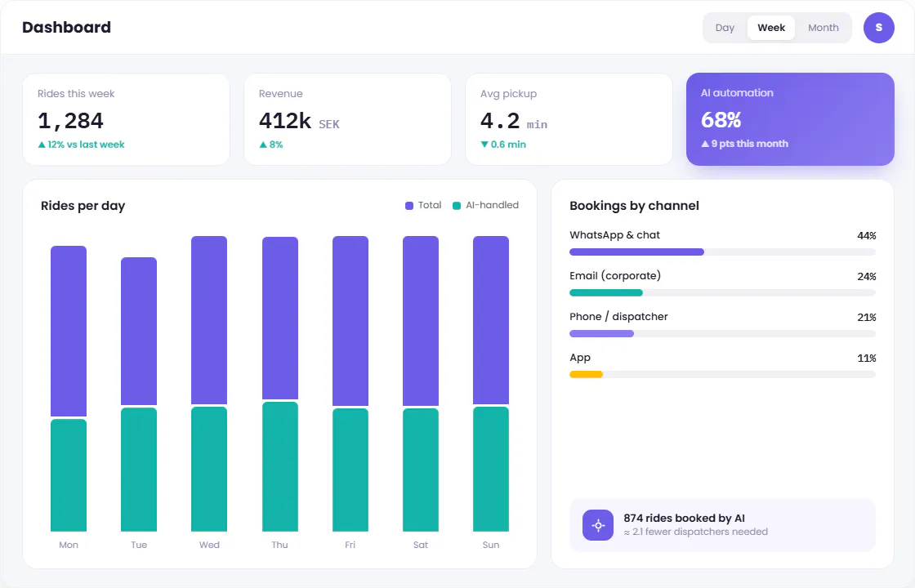Click the Sun axis label

pos(491,545)
